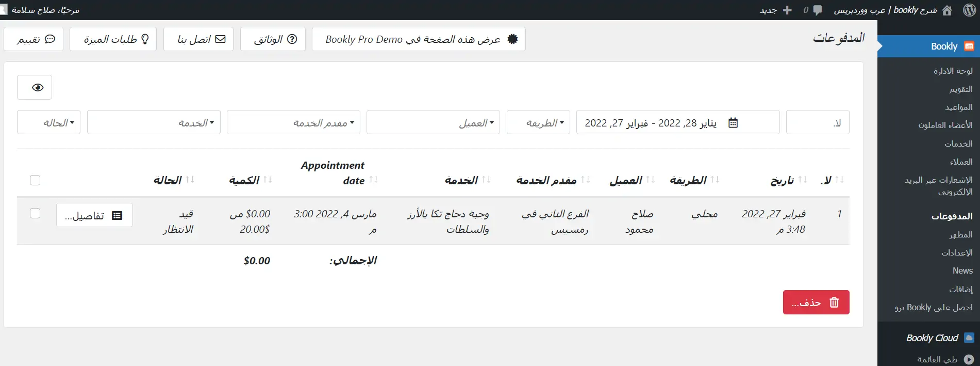
Task: Open the الحالة status dropdown
Action: (x=48, y=122)
